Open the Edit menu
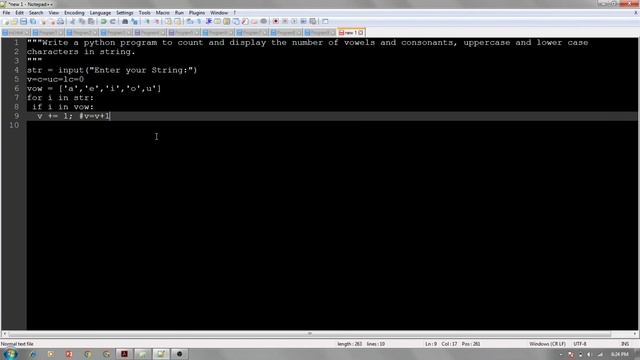Screen dimensions: 640x360 tap(19, 13)
